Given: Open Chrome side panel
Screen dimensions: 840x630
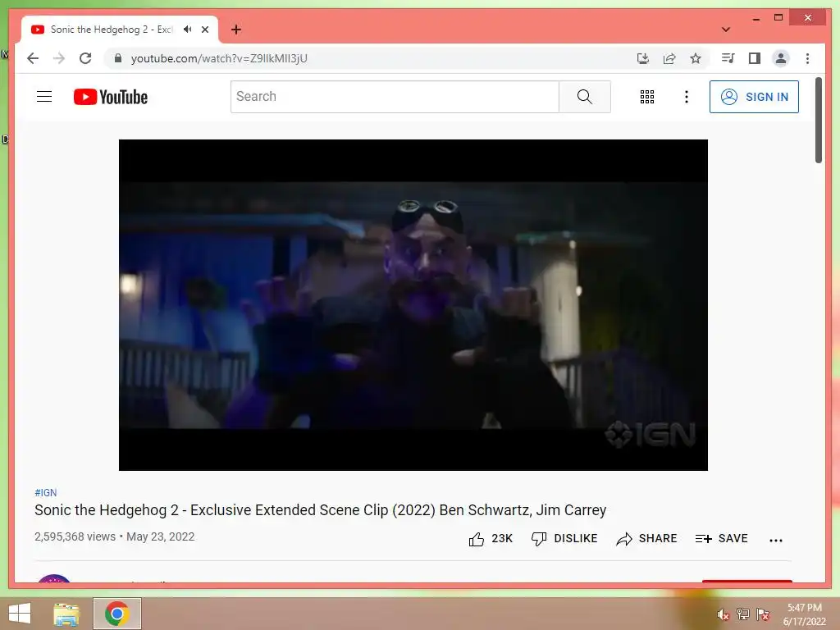Looking at the screenshot, I should (755, 58).
